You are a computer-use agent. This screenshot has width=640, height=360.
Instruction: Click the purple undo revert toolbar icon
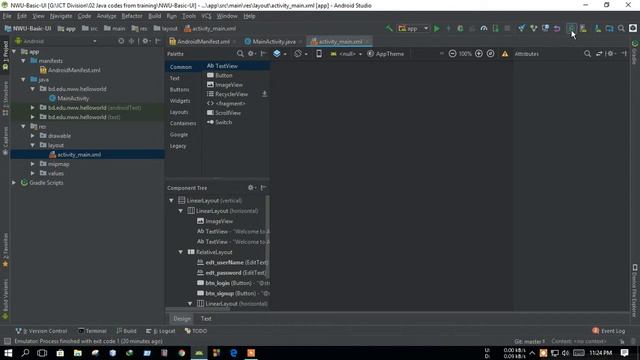pos(557,29)
